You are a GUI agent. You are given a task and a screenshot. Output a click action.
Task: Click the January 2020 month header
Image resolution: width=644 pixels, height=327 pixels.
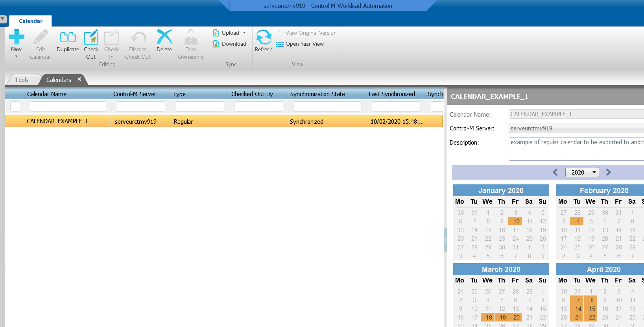pyautogui.click(x=501, y=190)
